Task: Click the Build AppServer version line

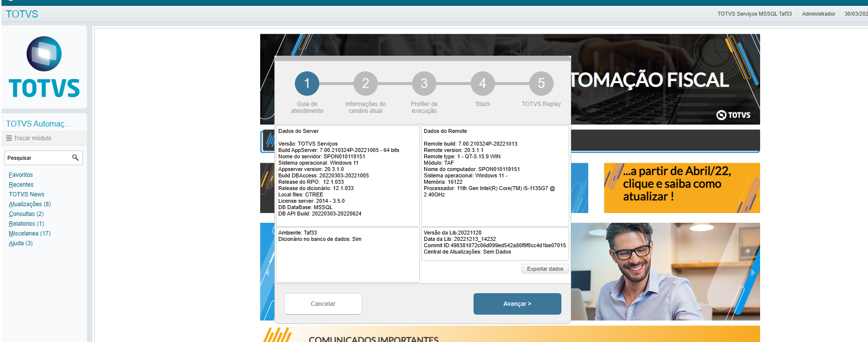Action: pos(339,150)
